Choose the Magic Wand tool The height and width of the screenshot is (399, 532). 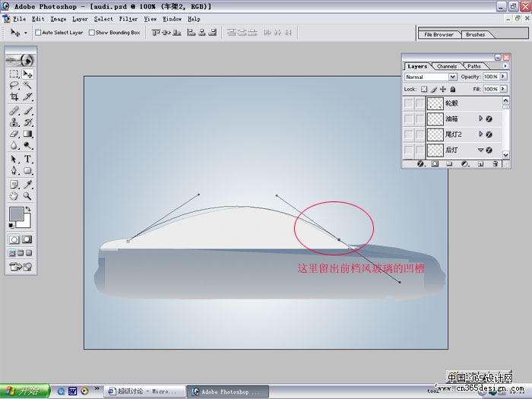[27, 85]
